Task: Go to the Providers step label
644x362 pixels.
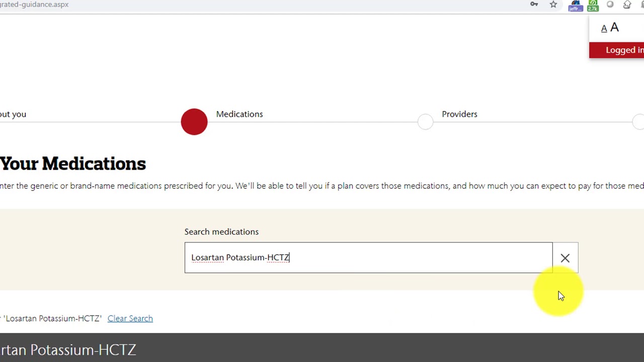Action: (459, 114)
